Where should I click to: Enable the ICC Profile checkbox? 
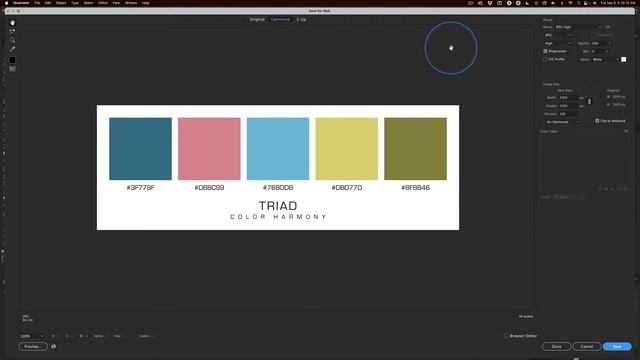(x=545, y=60)
